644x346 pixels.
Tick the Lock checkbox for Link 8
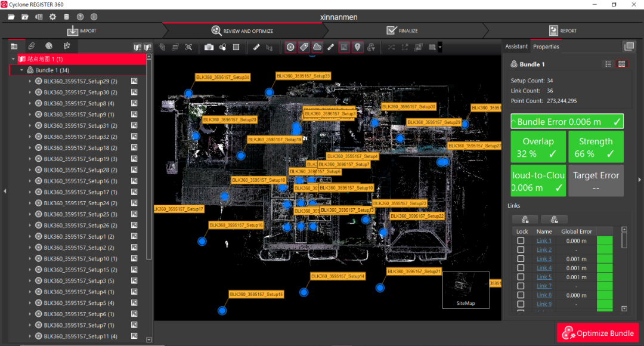[521, 295]
